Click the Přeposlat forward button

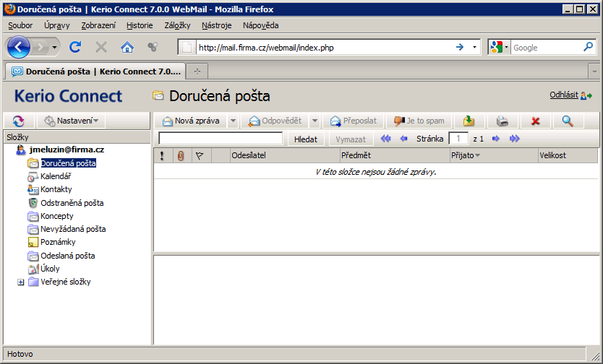354,121
